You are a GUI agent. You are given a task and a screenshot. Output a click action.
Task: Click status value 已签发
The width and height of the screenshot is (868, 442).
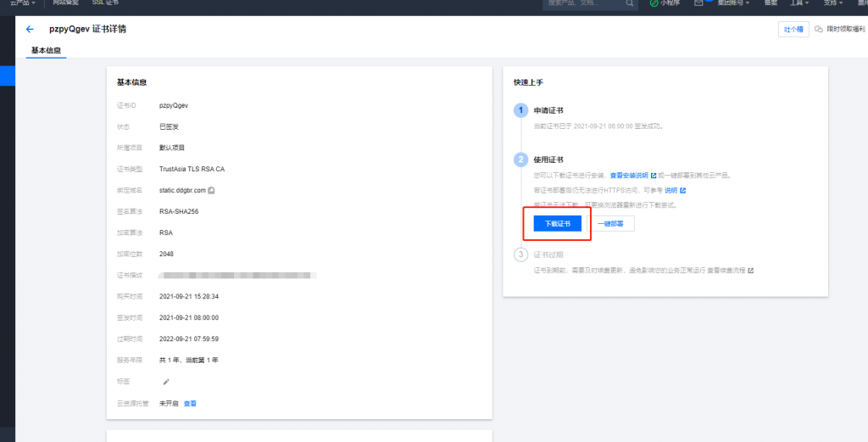[169, 126]
